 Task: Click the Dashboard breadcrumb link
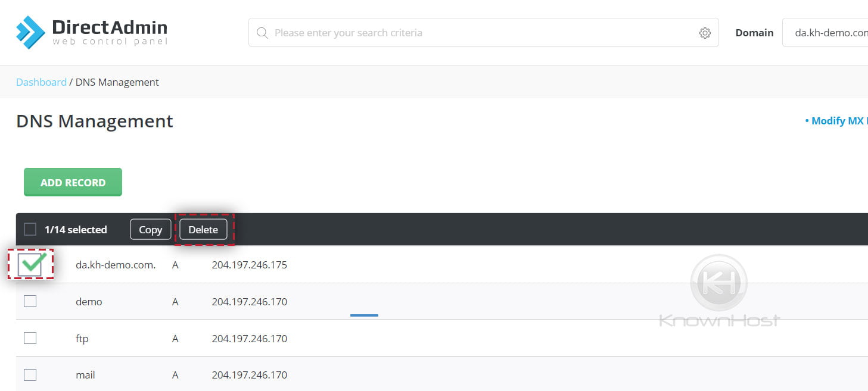pyautogui.click(x=41, y=82)
